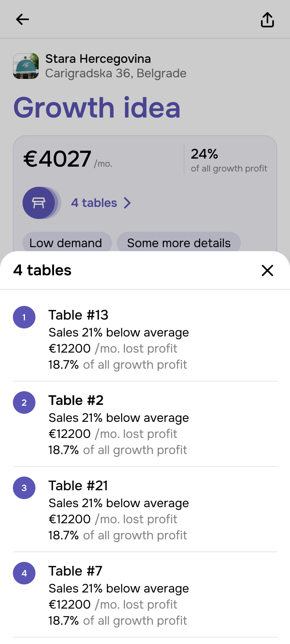The width and height of the screenshot is (290, 644).
Task: Tap the Some more details chip
Action: (179, 243)
